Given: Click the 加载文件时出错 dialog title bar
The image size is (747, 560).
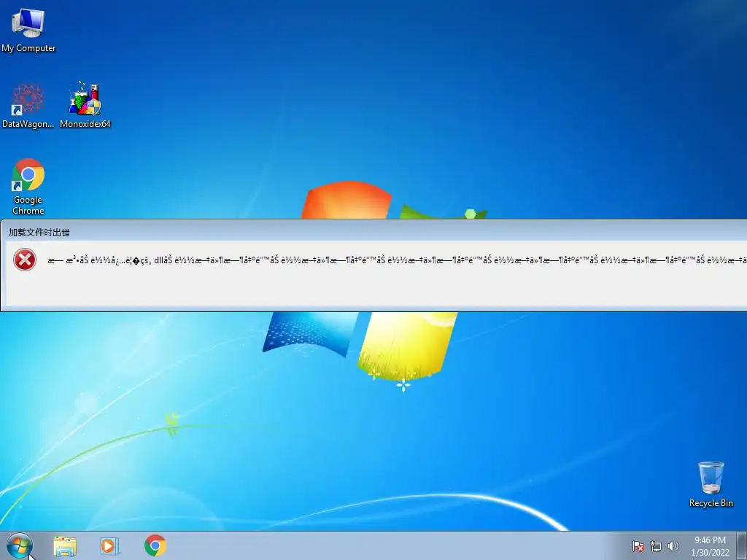Looking at the screenshot, I should [x=373, y=232].
